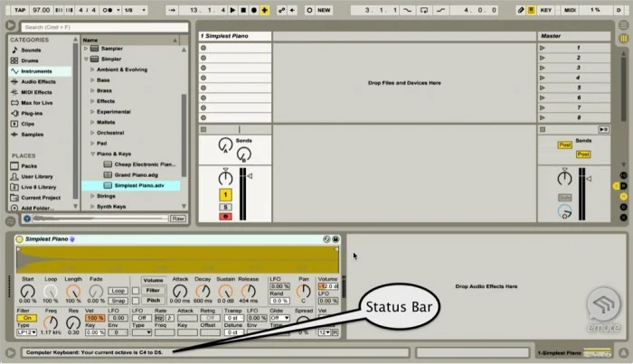Click the Stop All Clips button on Master

[543, 129]
